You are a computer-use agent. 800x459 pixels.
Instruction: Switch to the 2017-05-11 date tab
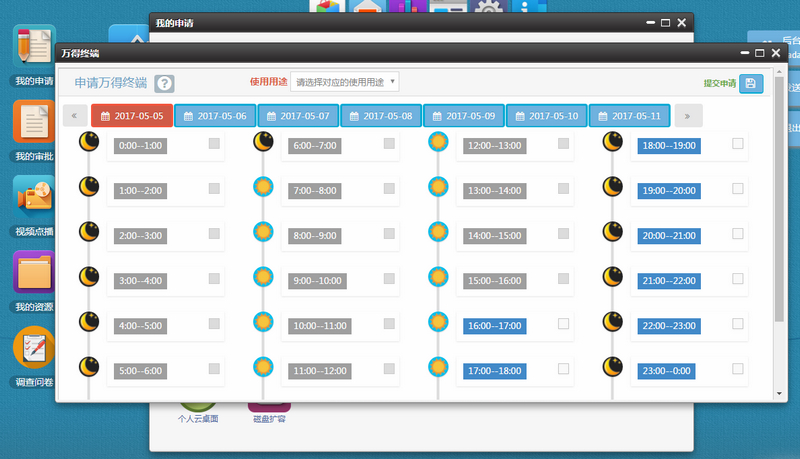click(630, 116)
